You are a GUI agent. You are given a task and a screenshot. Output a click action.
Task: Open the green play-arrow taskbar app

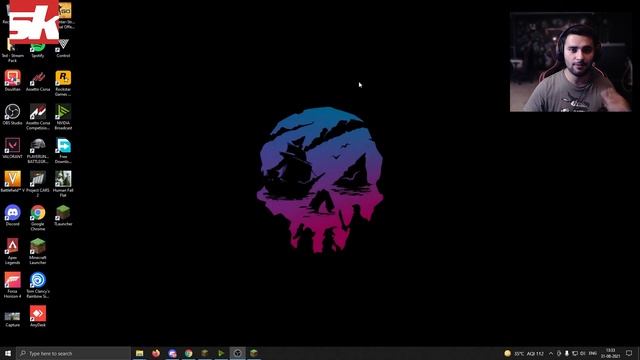tap(221, 353)
